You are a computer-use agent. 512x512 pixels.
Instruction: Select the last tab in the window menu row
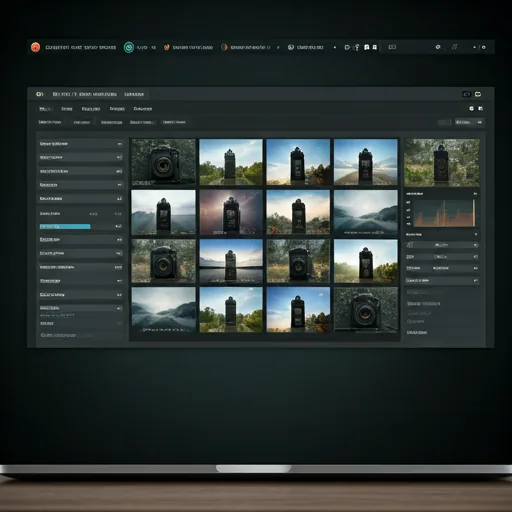(143, 109)
